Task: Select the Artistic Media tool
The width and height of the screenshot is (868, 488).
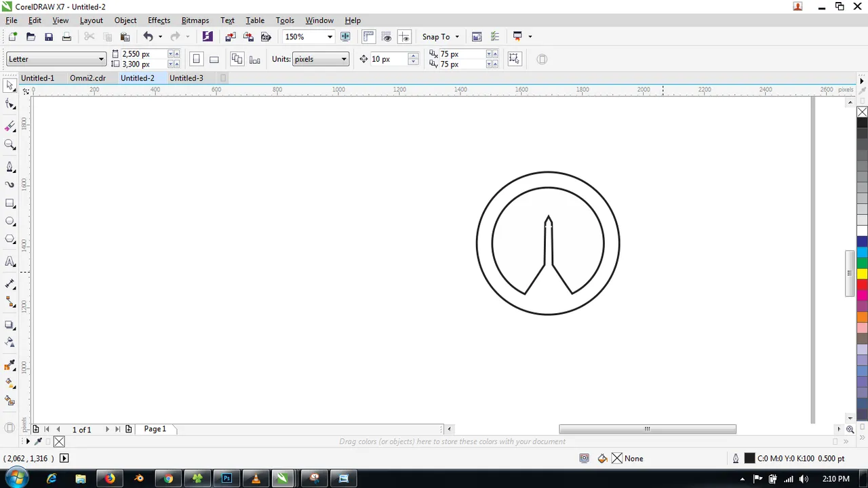Action: (10, 184)
